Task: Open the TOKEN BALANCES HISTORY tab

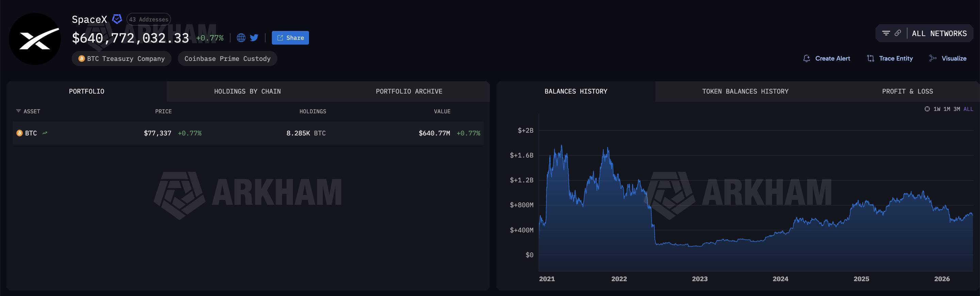Action: 745,91
